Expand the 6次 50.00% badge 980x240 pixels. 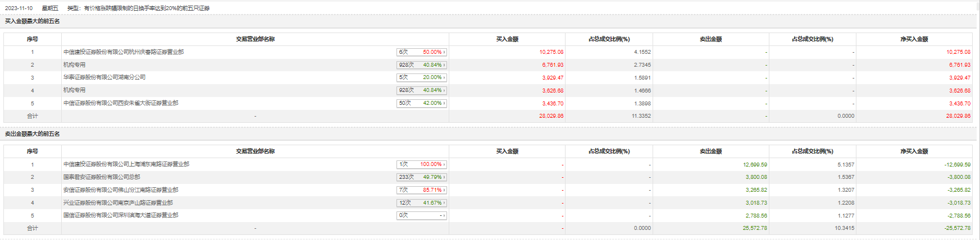[421, 52]
